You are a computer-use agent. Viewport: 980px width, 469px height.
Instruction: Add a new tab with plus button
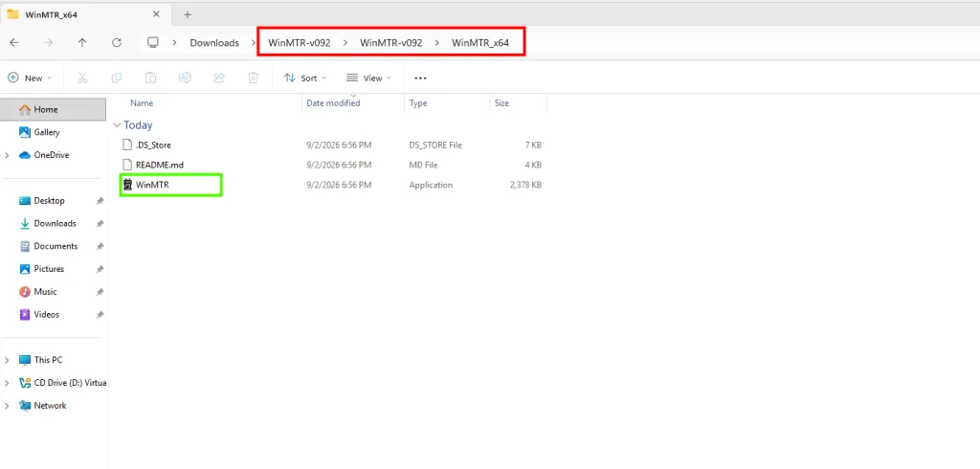tap(188, 14)
